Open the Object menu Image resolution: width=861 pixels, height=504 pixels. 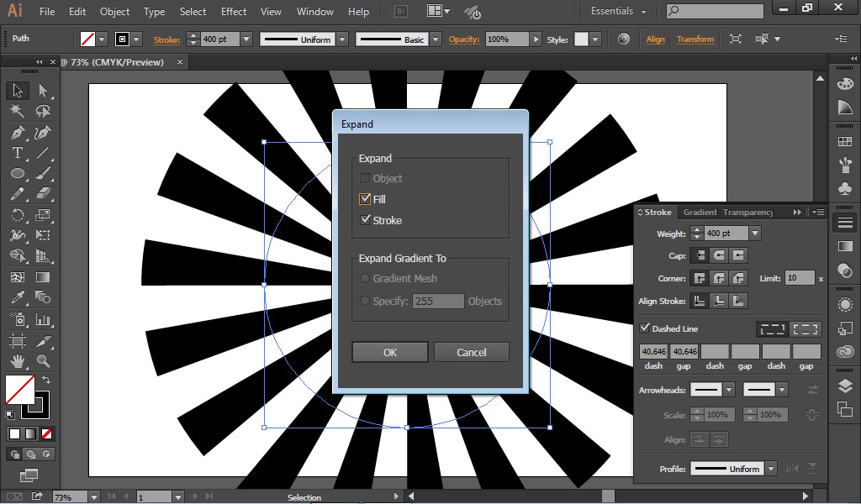pos(114,12)
